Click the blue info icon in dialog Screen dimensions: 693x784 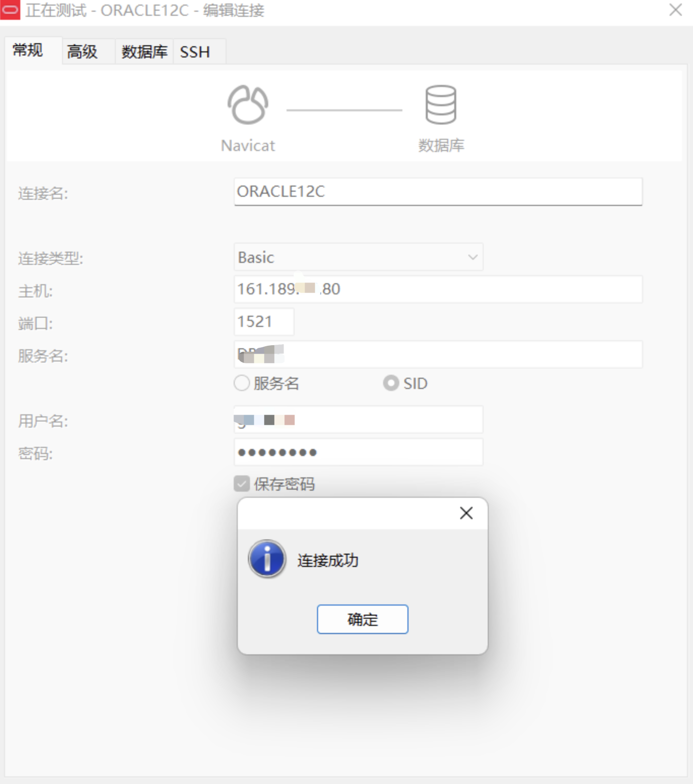tap(267, 559)
